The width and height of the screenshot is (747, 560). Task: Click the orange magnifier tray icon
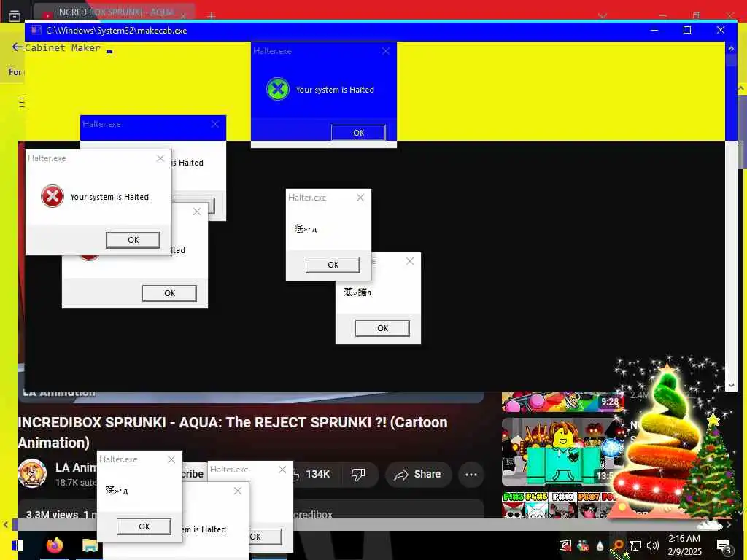617,545
